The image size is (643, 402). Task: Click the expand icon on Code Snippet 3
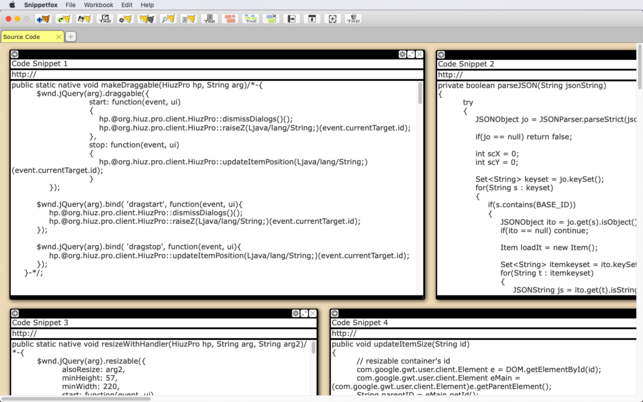tap(304, 313)
